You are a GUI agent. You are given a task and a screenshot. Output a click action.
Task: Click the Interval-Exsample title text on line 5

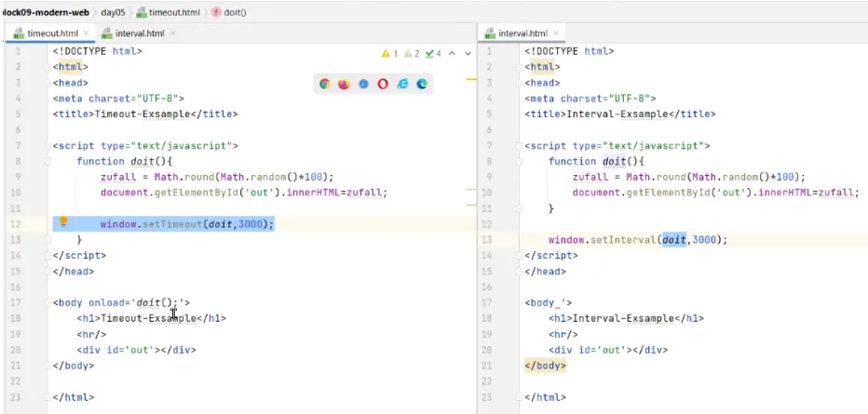pos(617,114)
